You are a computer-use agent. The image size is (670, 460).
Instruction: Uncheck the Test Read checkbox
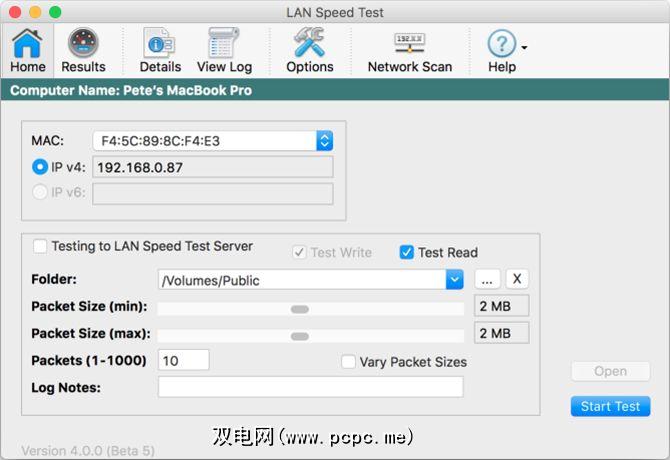(x=406, y=252)
